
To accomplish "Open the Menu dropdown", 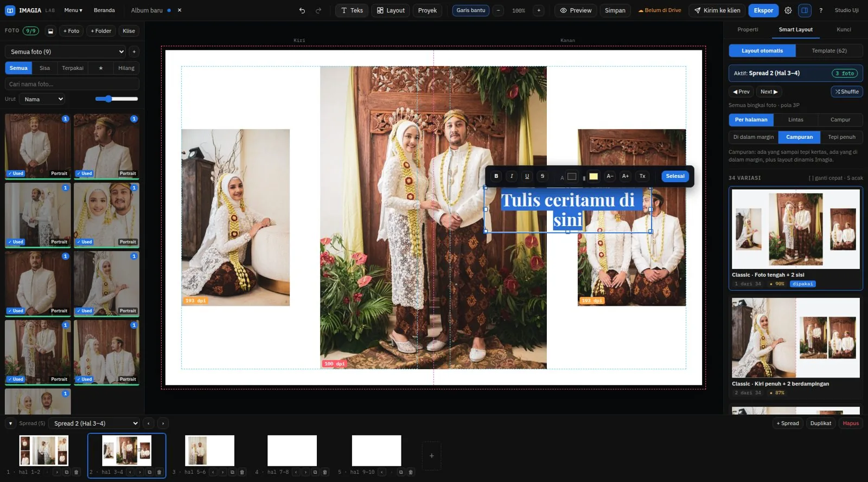I will pyautogui.click(x=73, y=10).
